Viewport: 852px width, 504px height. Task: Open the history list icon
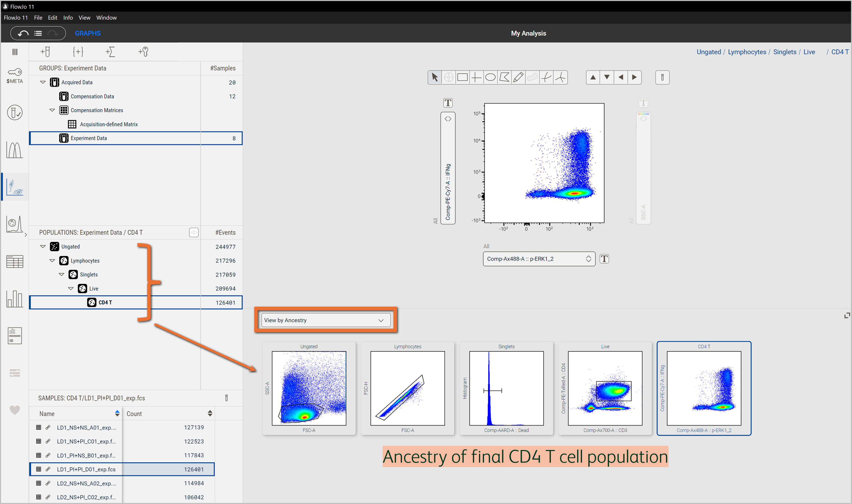(x=38, y=33)
